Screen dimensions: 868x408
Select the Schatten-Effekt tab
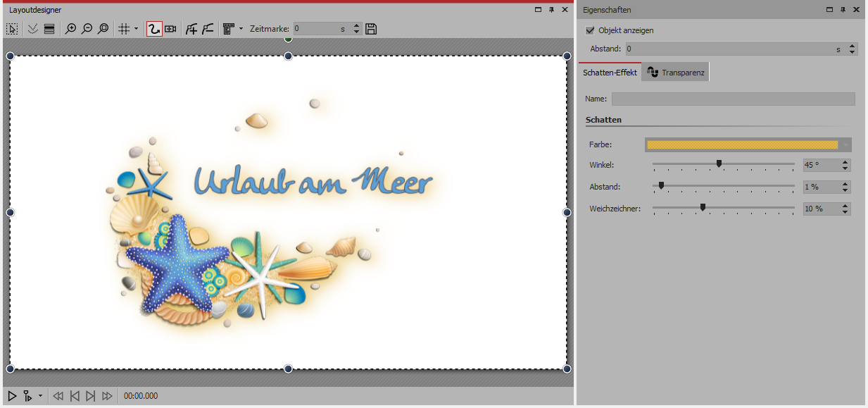point(610,73)
